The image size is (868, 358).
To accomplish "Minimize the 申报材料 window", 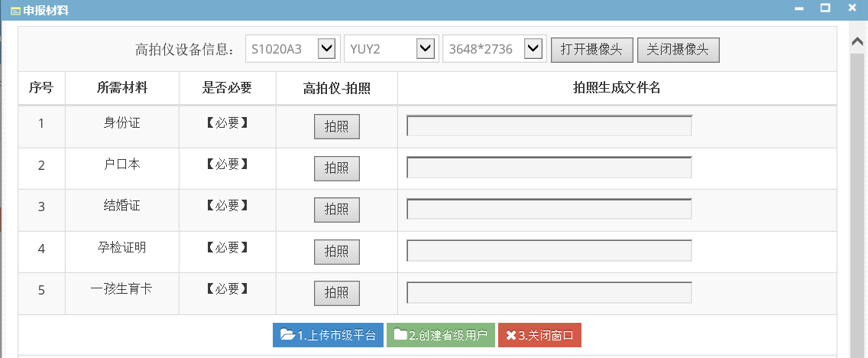I will click(798, 8).
